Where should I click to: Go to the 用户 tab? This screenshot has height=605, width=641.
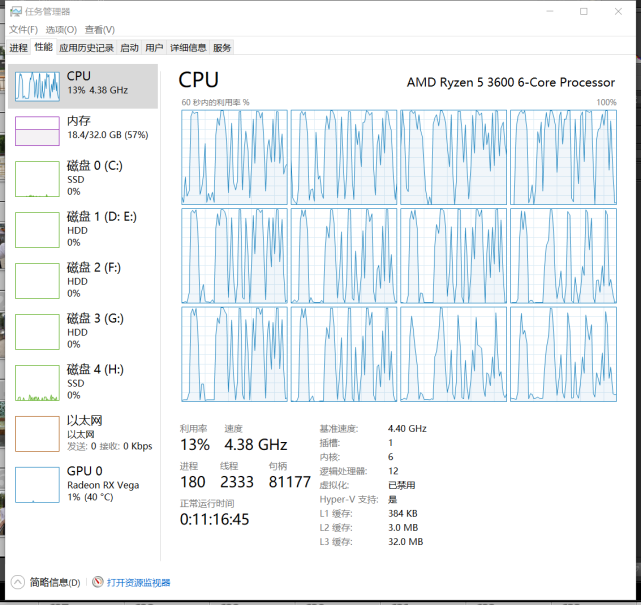(154, 48)
